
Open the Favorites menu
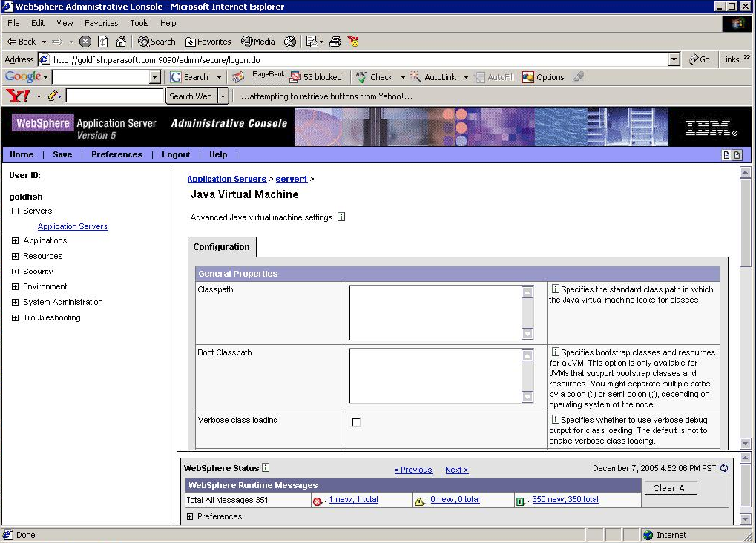pyautogui.click(x=101, y=23)
